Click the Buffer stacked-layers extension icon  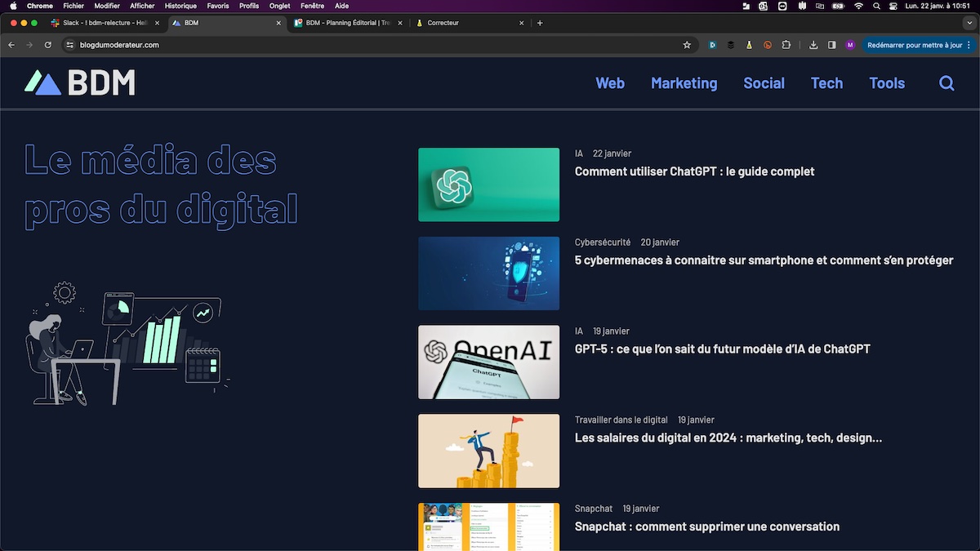coord(731,45)
